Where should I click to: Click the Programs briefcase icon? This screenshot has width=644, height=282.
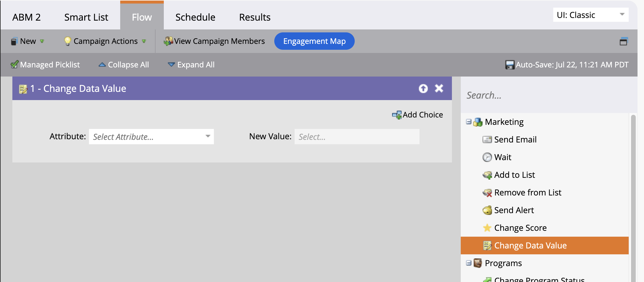tap(478, 263)
